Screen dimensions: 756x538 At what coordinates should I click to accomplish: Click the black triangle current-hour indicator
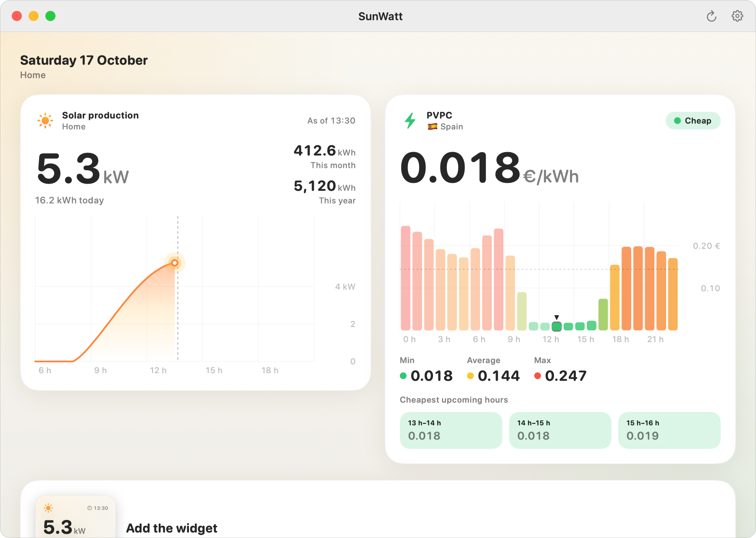pos(556,317)
